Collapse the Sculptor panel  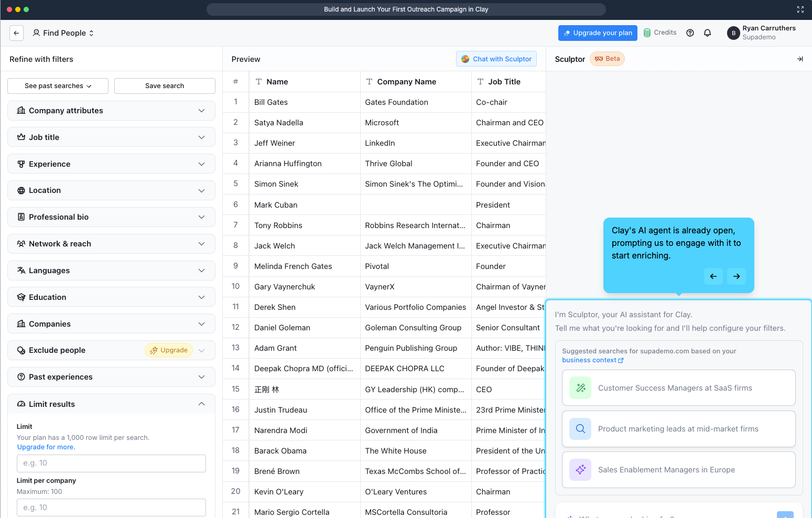800,59
